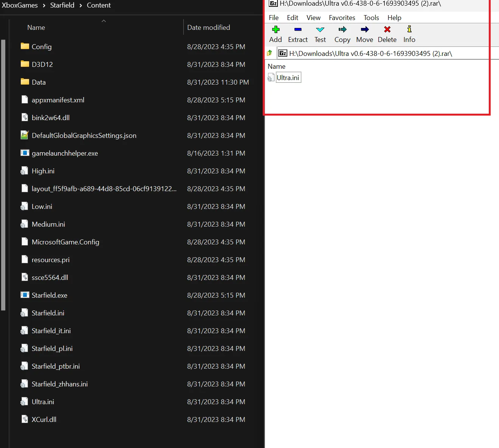Screen dimensions: 499x448
Task: Open the Tools menu in 7-Zip
Action: pyautogui.click(x=371, y=18)
